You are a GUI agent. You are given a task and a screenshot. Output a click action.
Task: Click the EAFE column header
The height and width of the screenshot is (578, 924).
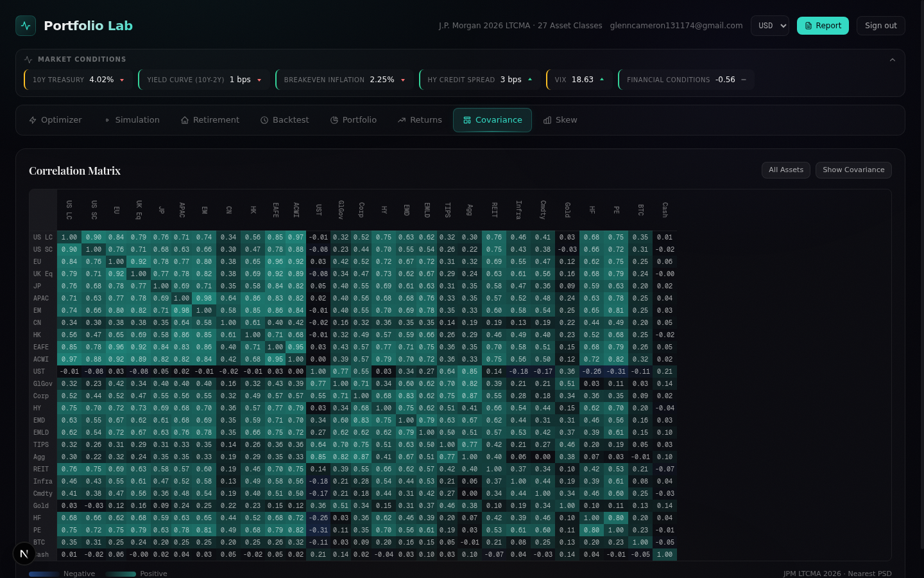[x=275, y=209]
